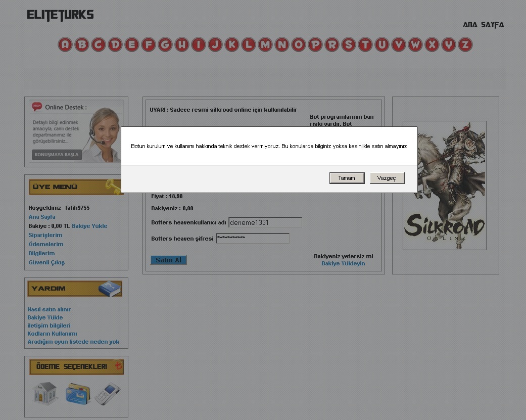
Task: Open the letter G game filter
Action: [x=165, y=44]
